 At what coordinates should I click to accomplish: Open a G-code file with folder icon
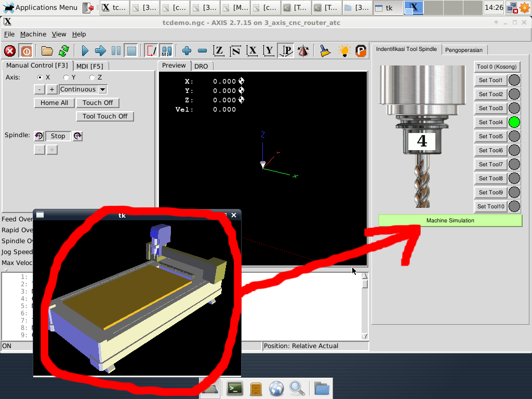tap(47, 51)
